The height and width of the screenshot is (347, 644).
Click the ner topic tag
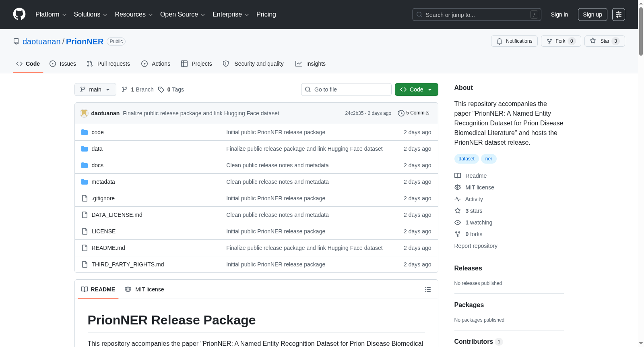tap(489, 159)
